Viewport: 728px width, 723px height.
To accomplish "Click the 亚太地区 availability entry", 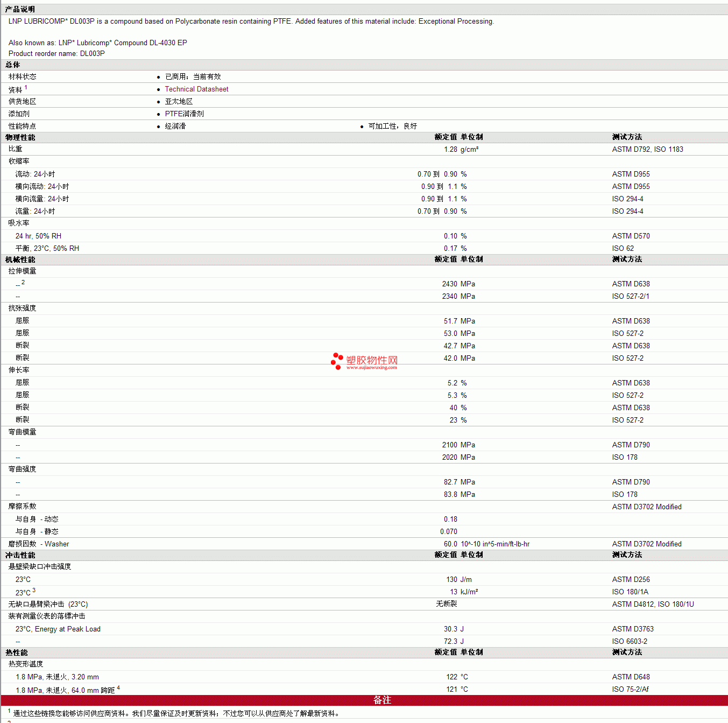I will point(179,102).
